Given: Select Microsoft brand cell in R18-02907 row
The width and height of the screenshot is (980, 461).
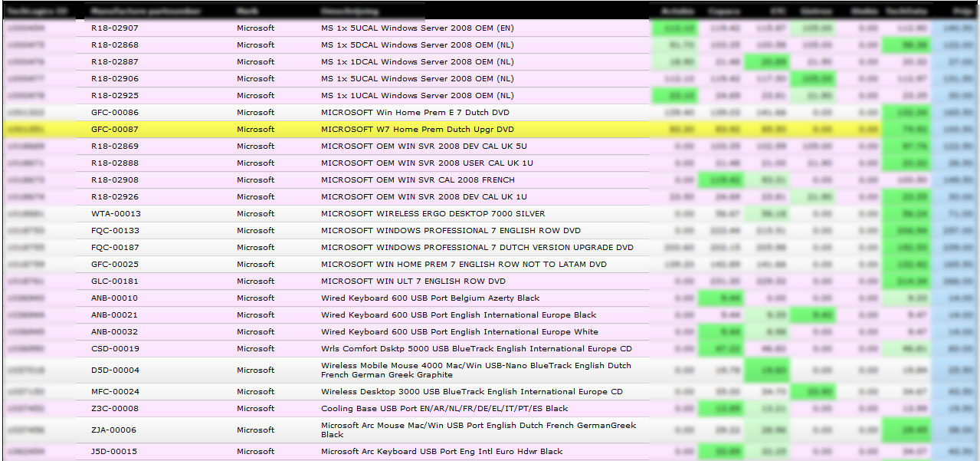Looking at the screenshot, I should click(x=255, y=28).
